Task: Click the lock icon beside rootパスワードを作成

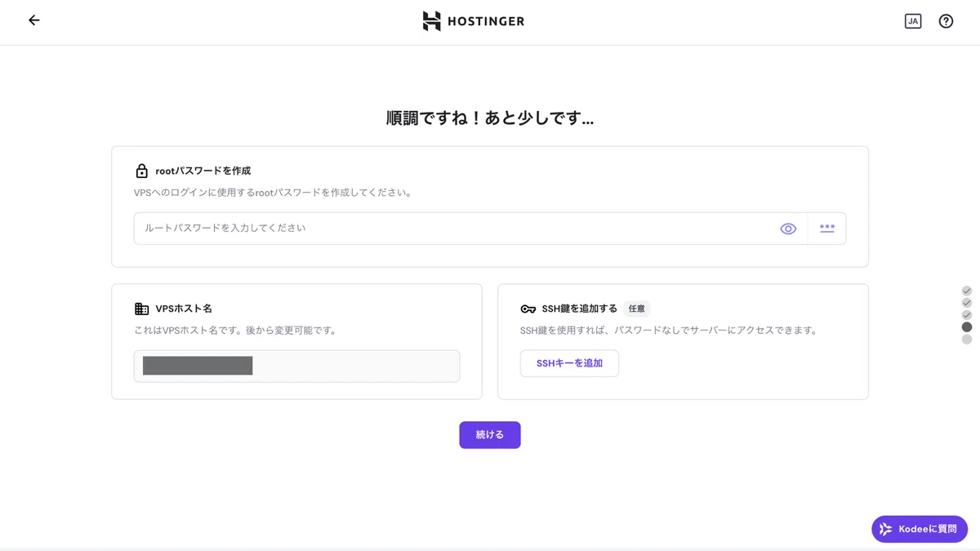Action: [x=141, y=171]
